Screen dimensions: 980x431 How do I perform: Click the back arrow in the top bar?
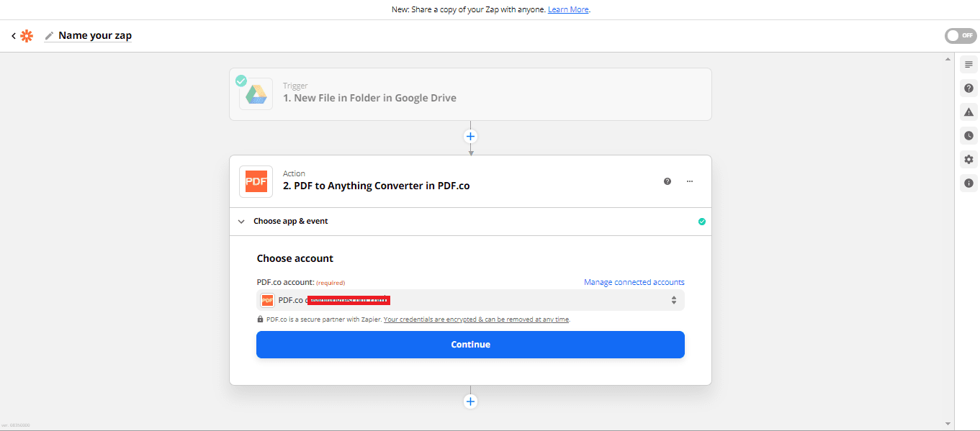click(x=12, y=35)
